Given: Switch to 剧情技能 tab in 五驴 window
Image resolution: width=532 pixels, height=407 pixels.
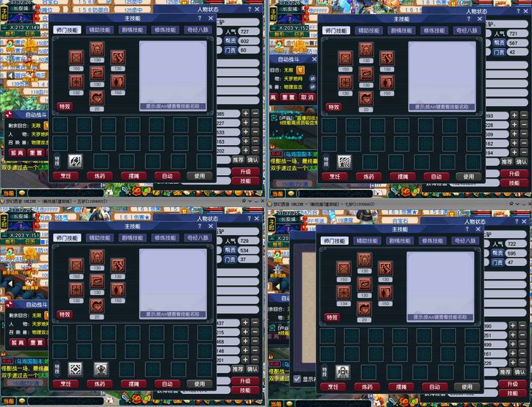Looking at the screenshot, I should click(x=132, y=237).
